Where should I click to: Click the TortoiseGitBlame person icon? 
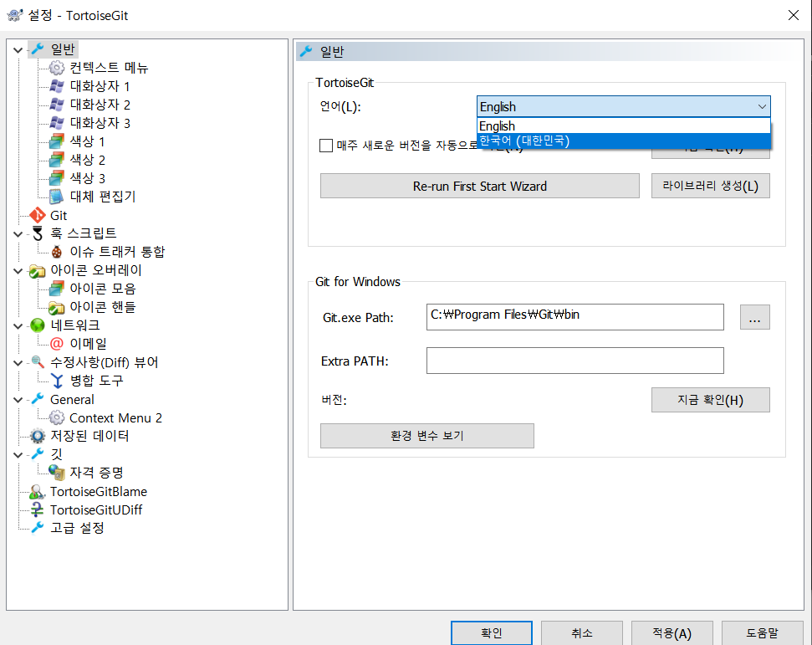38,491
